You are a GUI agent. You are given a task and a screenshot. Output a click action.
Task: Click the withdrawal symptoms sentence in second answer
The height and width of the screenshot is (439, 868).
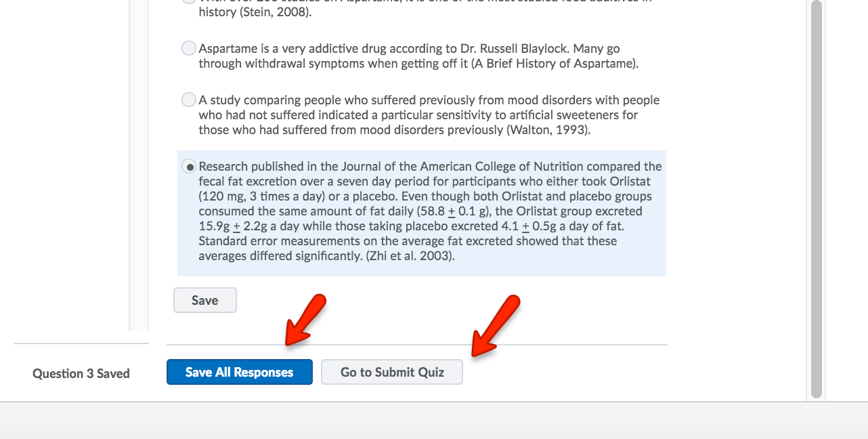click(418, 56)
